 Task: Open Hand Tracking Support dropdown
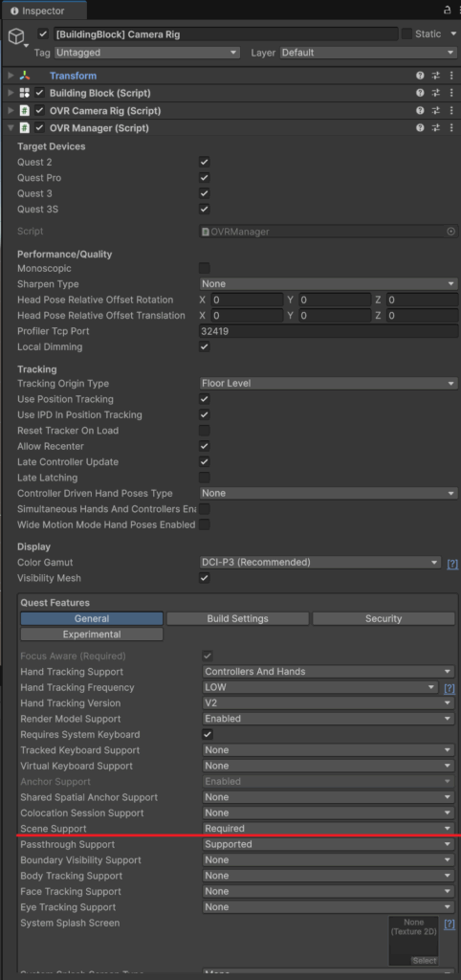pyautogui.click(x=329, y=672)
